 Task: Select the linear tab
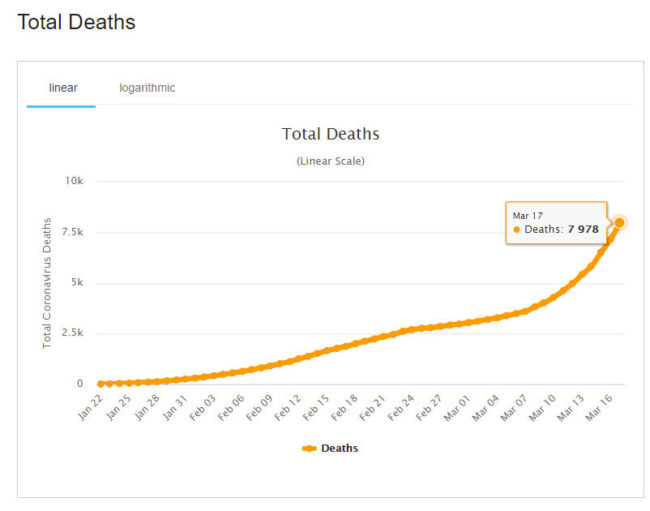(x=63, y=88)
